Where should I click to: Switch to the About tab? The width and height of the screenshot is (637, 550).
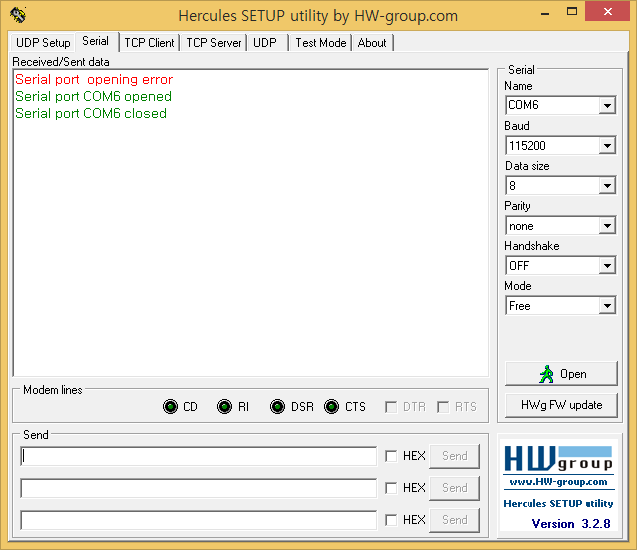point(372,43)
